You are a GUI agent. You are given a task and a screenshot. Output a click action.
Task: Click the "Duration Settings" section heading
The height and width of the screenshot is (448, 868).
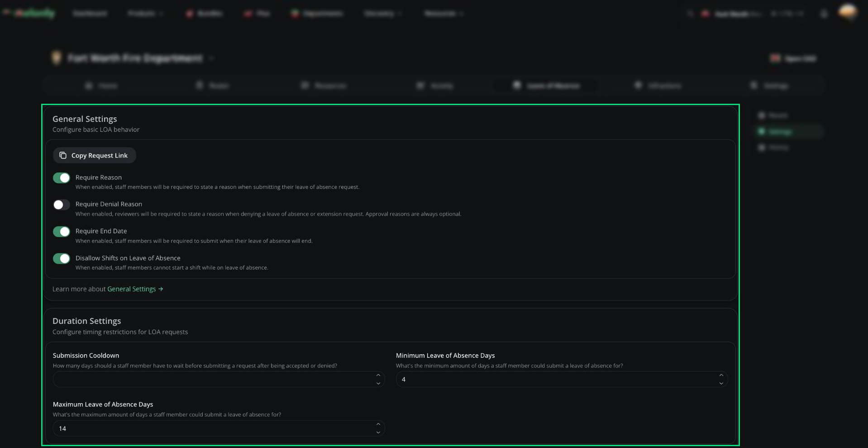[87, 321]
